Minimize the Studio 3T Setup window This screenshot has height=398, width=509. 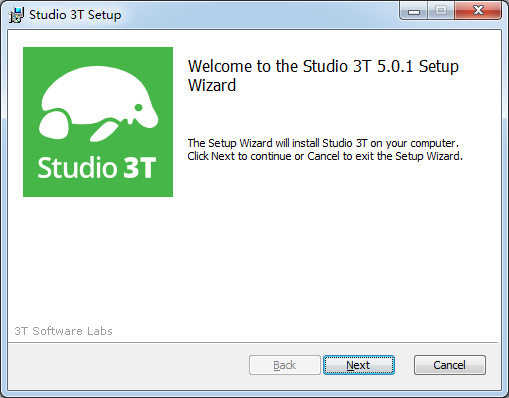414,12
